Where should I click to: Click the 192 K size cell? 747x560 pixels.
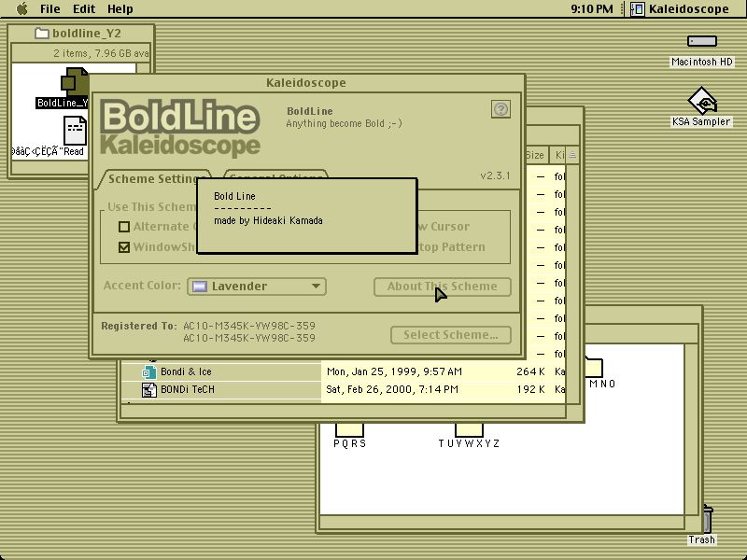[530, 389]
